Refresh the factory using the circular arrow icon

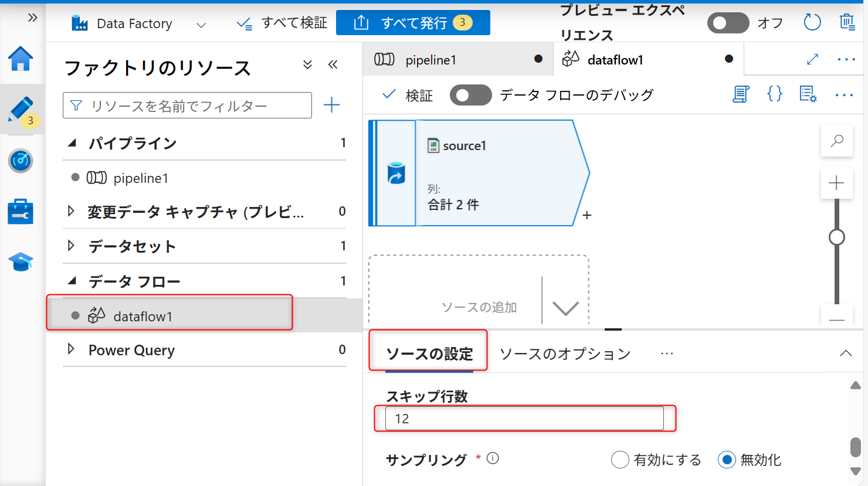(x=812, y=22)
